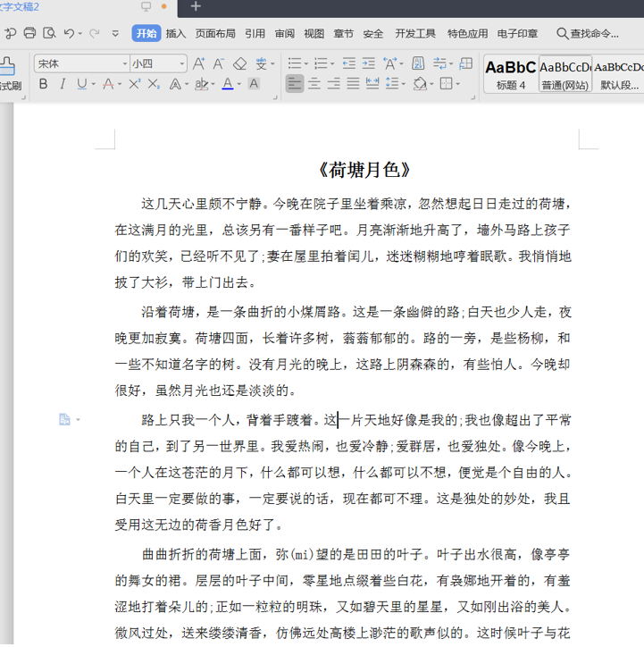Go to the 引用 tab

(255, 33)
